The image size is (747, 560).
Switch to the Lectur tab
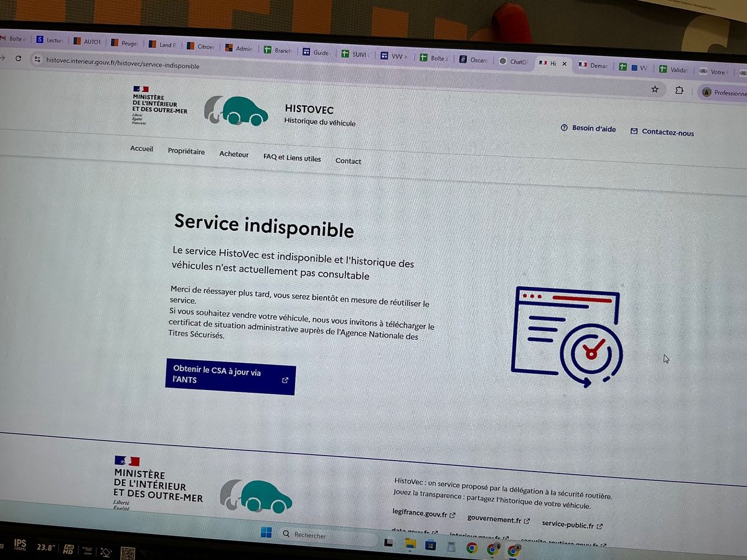pos(50,40)
